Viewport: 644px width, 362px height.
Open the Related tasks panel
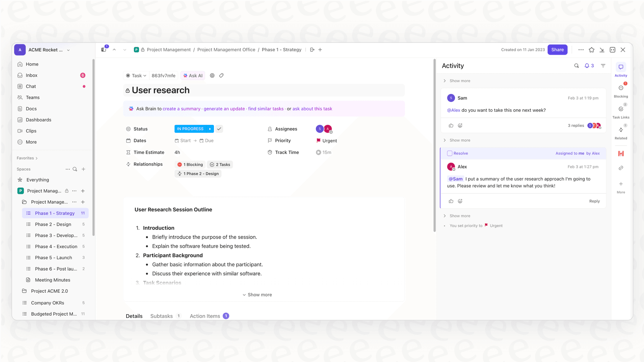click(621, 132)
